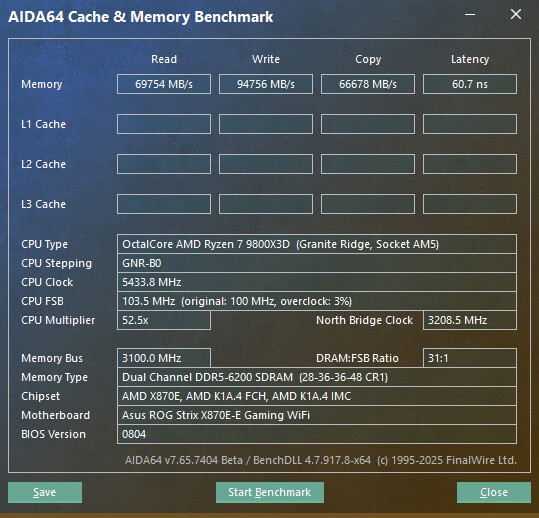Click the Memory Latency 60.7 ns field
Screen dimensions: 539x518
[470, 84]
